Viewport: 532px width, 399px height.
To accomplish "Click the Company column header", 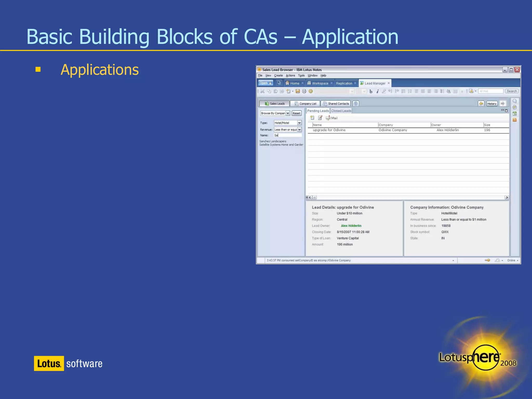I will coord(404,125).
